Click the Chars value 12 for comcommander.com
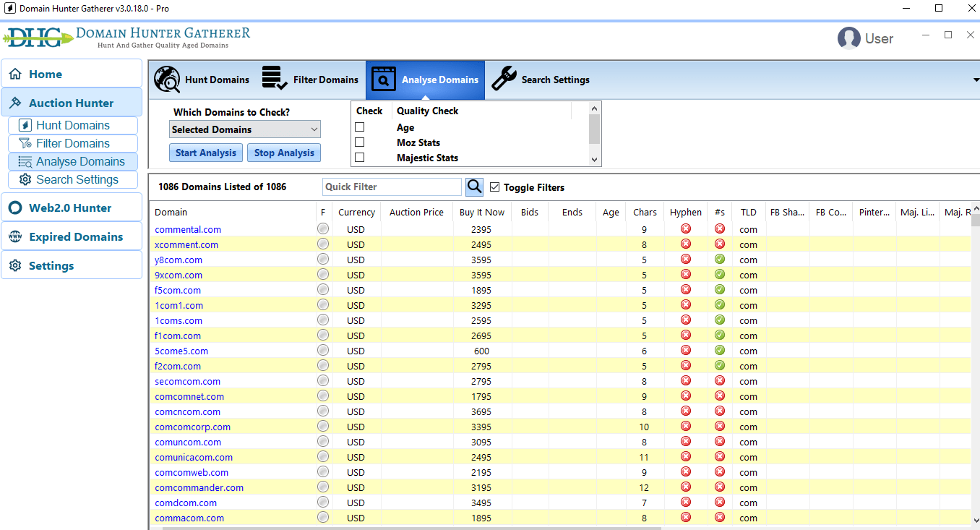 coord(644,487)
